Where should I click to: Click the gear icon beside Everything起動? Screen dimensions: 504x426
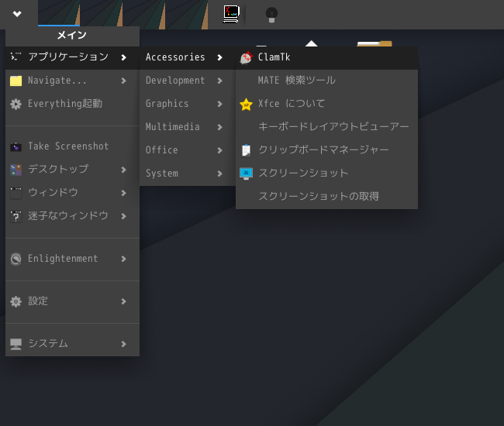(x=16, y=104)
